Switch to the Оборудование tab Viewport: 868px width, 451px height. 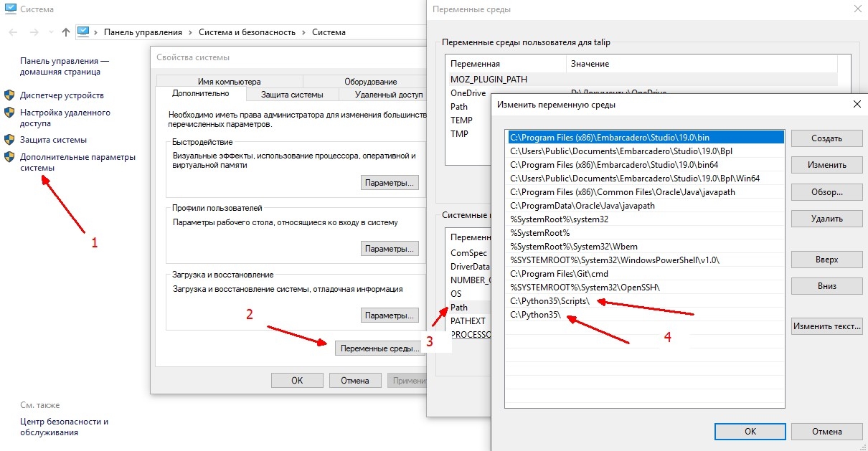click(370, 82)
